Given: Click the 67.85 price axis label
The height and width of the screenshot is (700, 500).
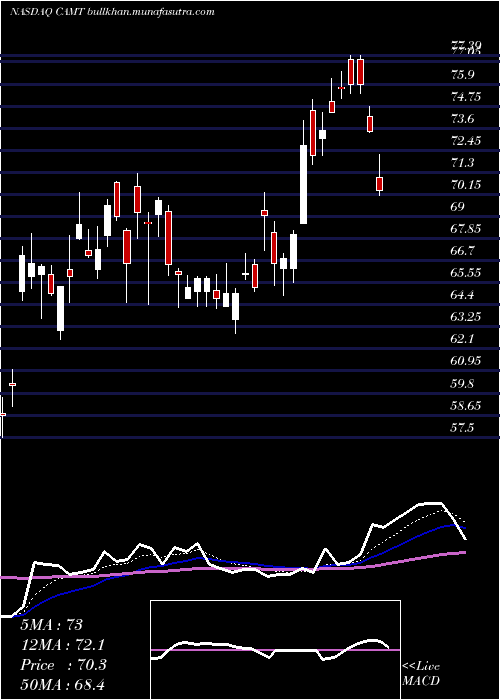Looking at the screenshot, I should coord(466,229).
